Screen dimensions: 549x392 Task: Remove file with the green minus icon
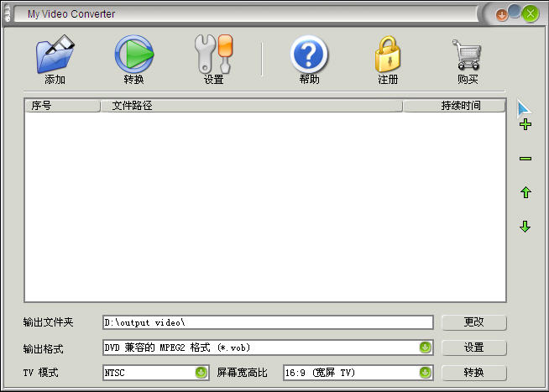pyautogui.click(x=525, y=159)
